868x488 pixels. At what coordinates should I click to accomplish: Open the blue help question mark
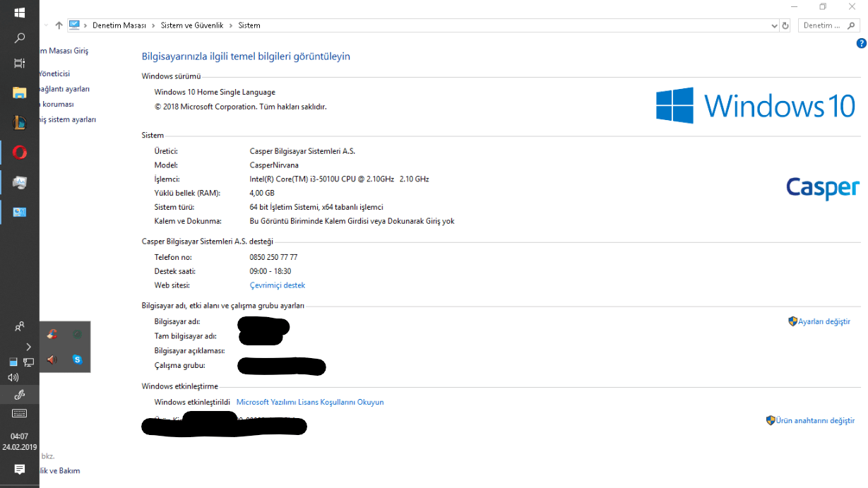tap(861, 43)
